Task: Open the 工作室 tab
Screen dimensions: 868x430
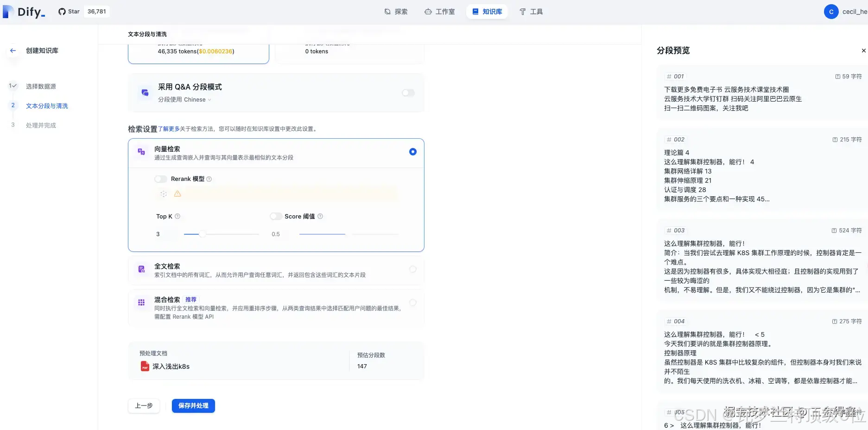Action: tap(439, 12)
